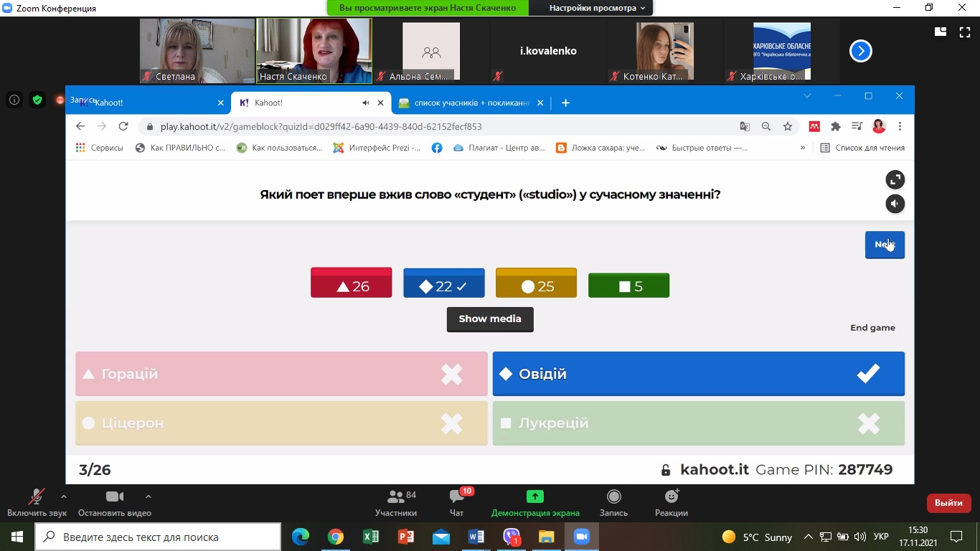The height and width of the screenshot is (551, 980).
Task: Open the Участники participants panel
Action: [x=396, y=503]
